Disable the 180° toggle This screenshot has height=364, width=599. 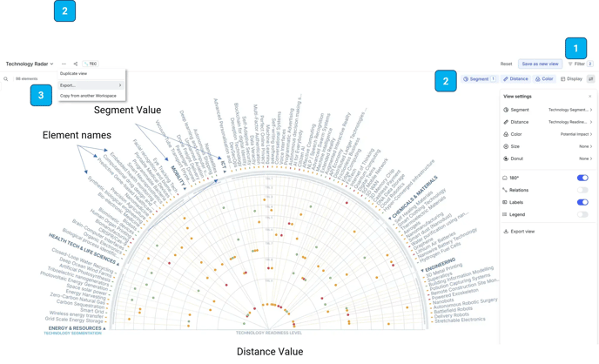point(582,178)
